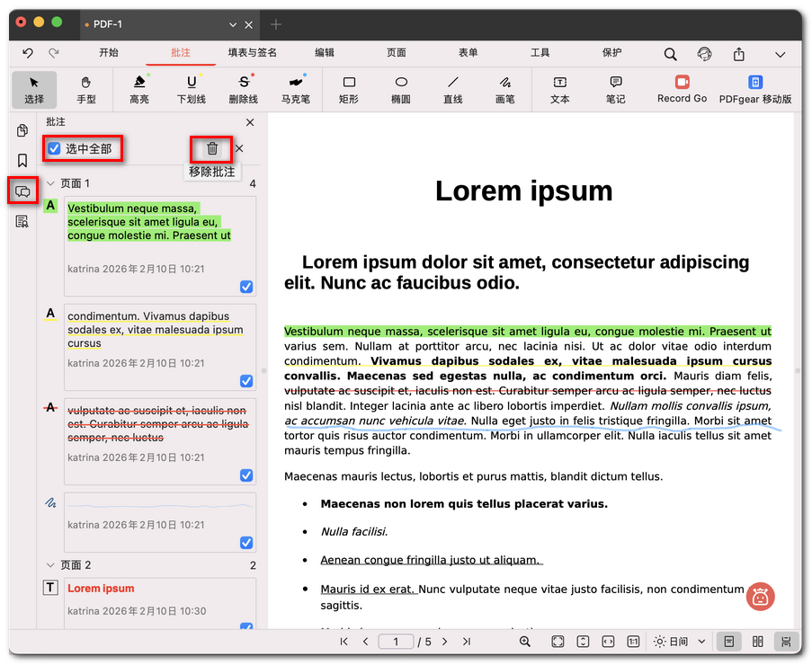Click the page number input field
The image size is (812, 665).
(x=397, y=642)
